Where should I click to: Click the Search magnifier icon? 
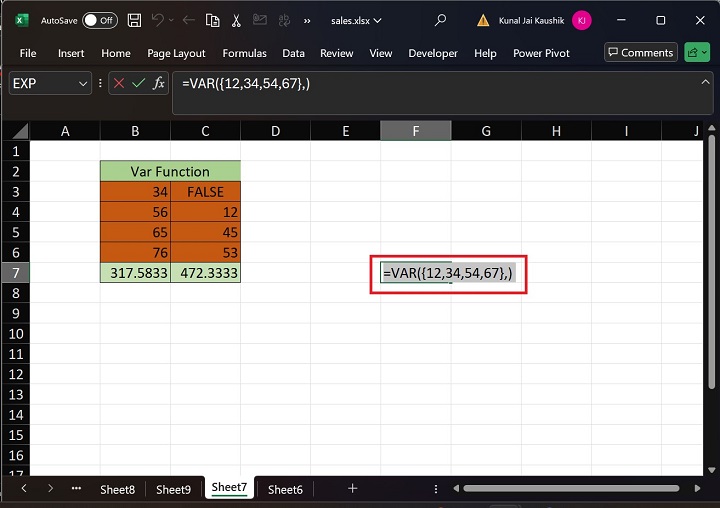[440, 20]
